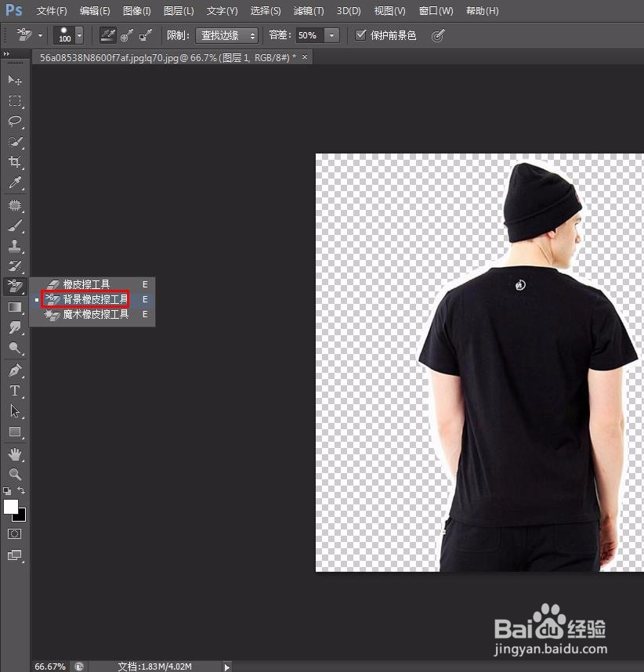644x672 pixels.
Task: Select the Crop tool
Action: pyautogui.click(x=15, y=162)
